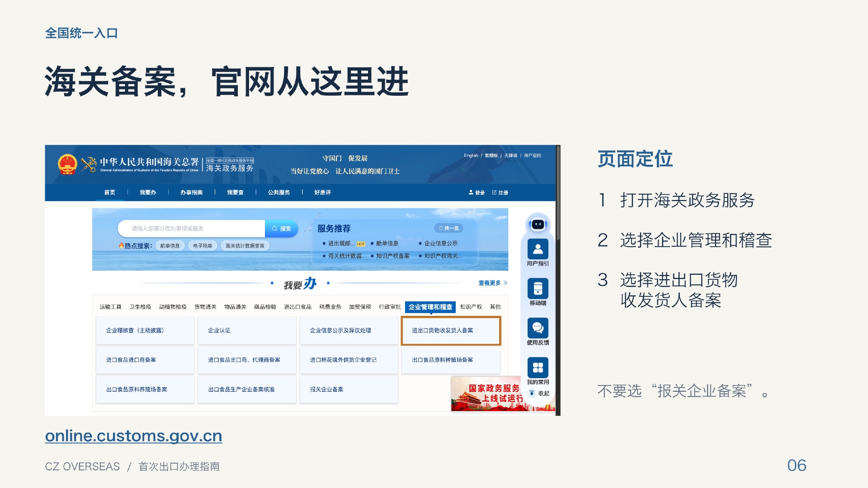Select 企业管理和稽查 category tab
This screenshot has width=868, height=488.
[430, 307]
